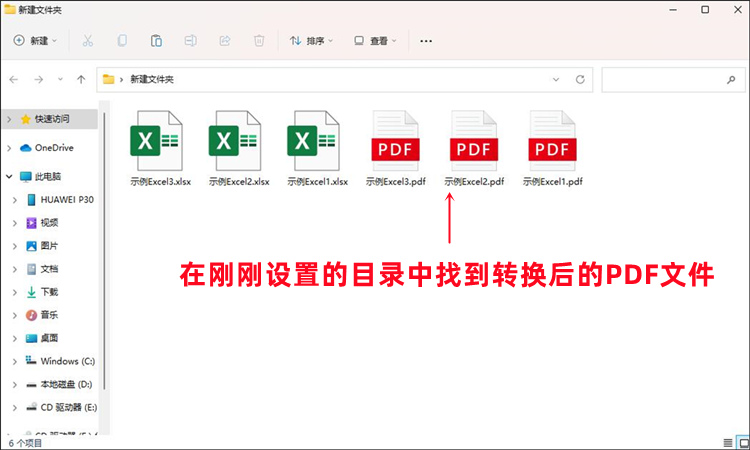The image size is (750, 450).
Task: Switch to details view in status bar
Action: point(728,443)
